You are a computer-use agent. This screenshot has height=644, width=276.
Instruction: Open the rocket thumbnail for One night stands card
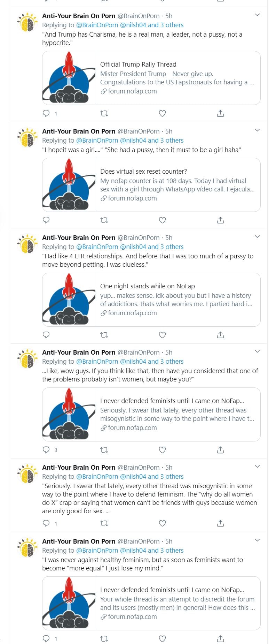(x=69, y=300)
